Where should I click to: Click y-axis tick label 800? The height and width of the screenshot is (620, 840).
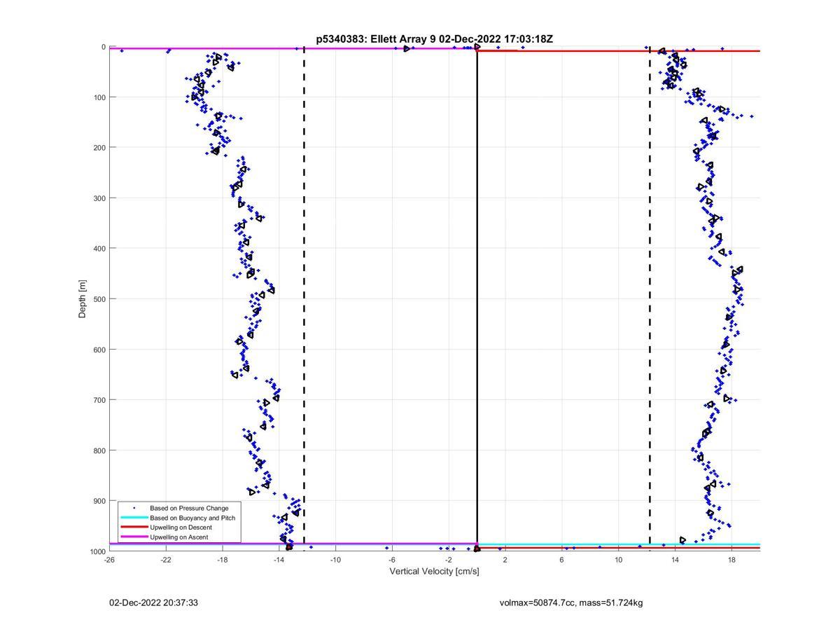point(99,450)
